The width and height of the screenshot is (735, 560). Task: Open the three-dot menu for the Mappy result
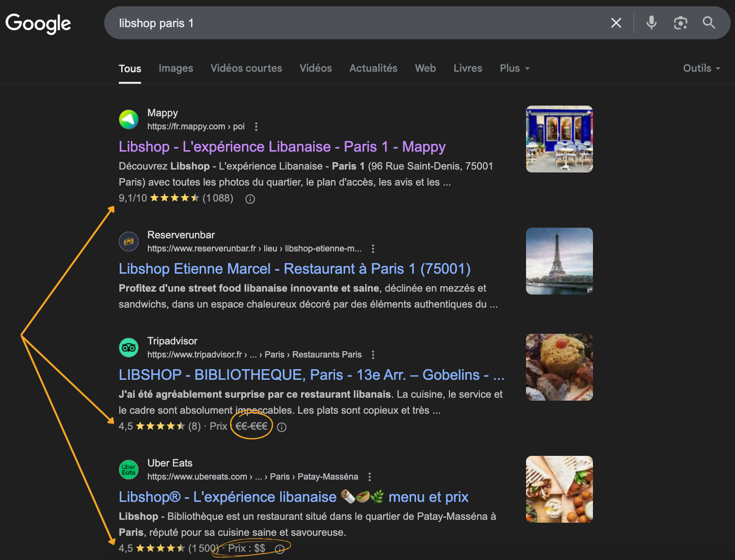point(256,126)
